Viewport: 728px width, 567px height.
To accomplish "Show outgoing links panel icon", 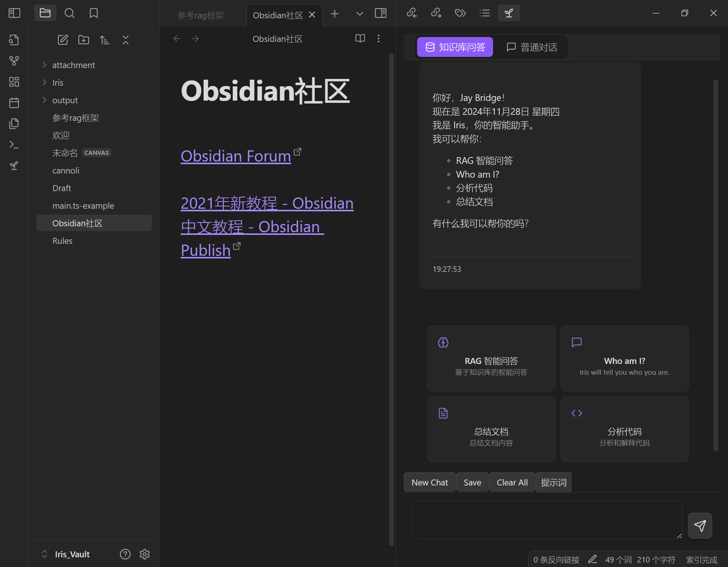I will (436, 13).
